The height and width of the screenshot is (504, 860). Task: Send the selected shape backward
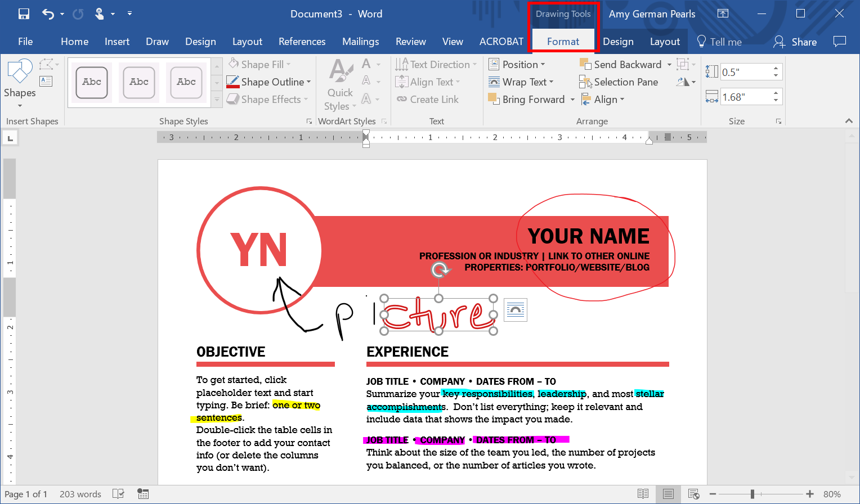625,64
